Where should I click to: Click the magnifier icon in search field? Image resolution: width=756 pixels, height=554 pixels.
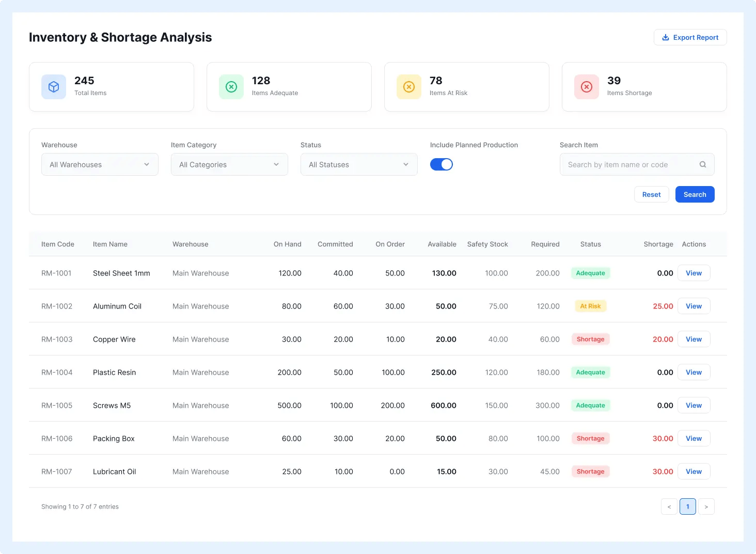703,164
